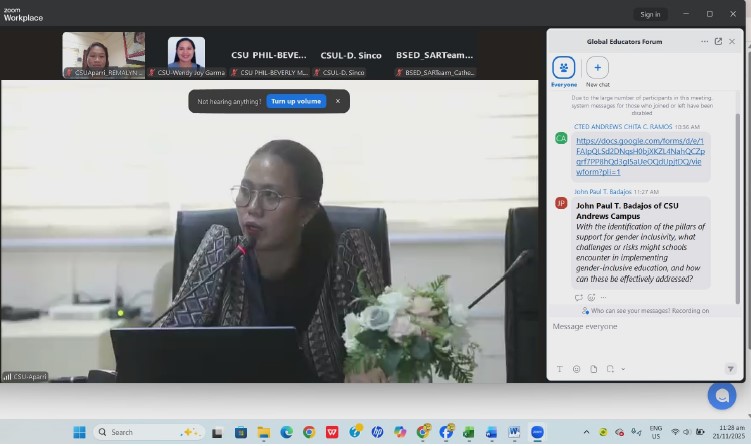Open the emoji picker in message toolbar
The width and height of the screenshot is (751, 446).
tap(576, 369)
